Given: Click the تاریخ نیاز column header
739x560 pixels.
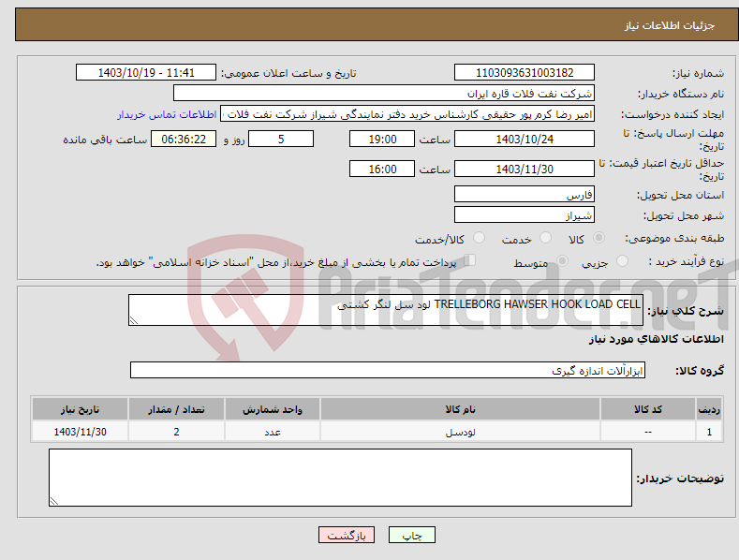Looking at the screenshot, I should pos(81,409).
